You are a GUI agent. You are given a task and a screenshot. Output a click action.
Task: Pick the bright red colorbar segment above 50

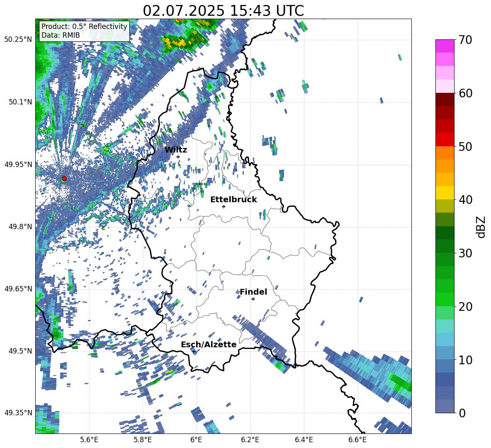click(x=445, y=140)
